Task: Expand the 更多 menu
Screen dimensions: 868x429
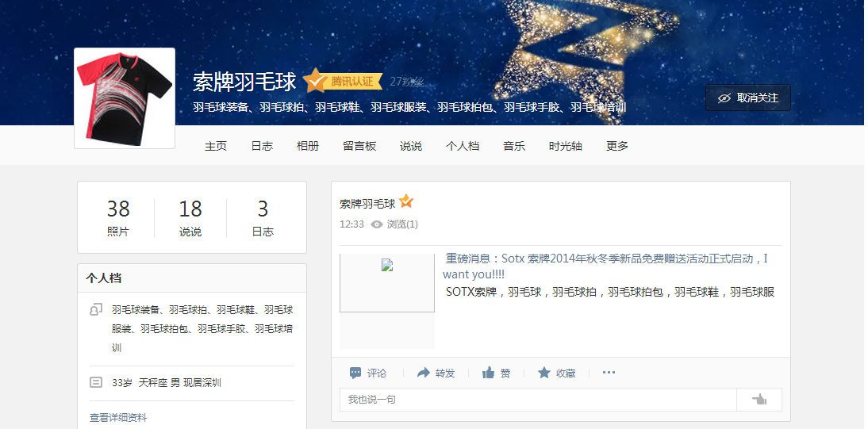Action: click(616, 146)
